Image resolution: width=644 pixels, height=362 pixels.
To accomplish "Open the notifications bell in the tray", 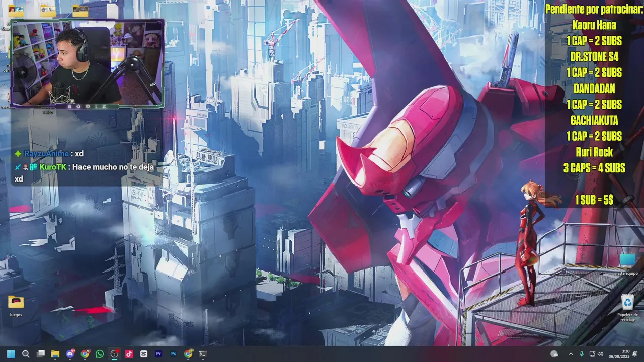I will click(635, 354).
